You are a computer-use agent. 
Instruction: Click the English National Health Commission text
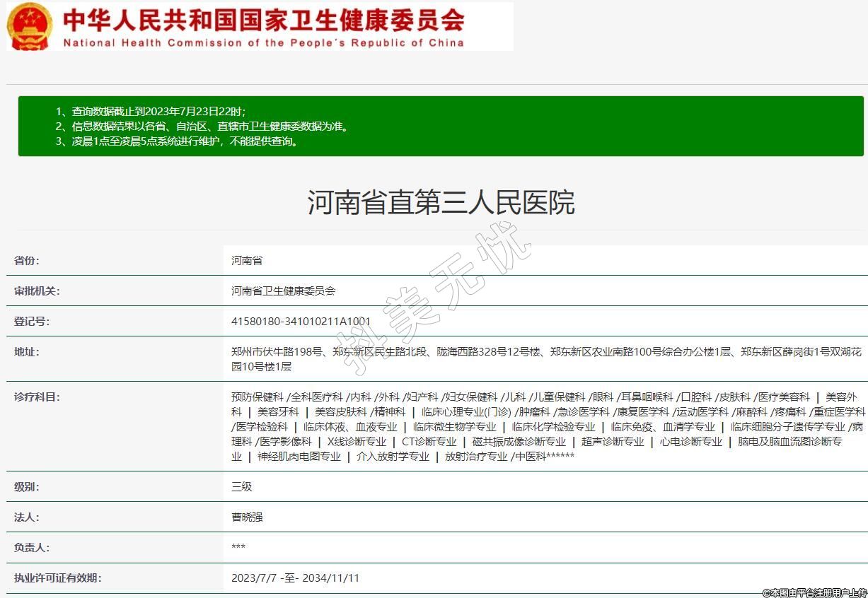point(263,42)
